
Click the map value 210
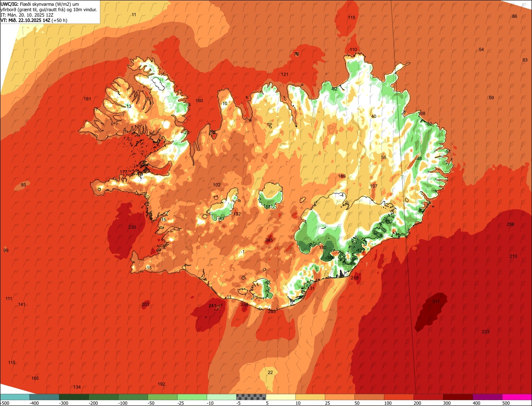[x=513, y=256]
